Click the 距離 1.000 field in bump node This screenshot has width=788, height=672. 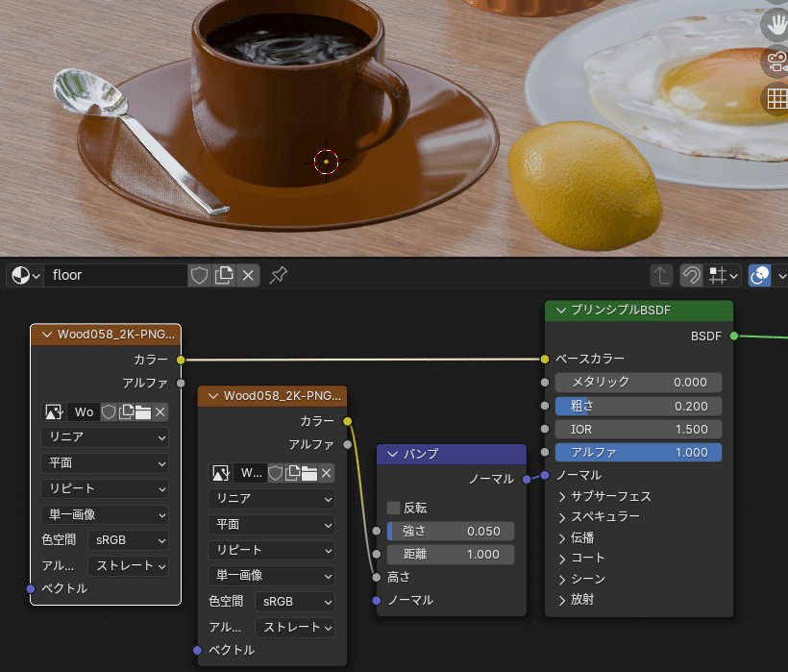(x=451, y=555)
